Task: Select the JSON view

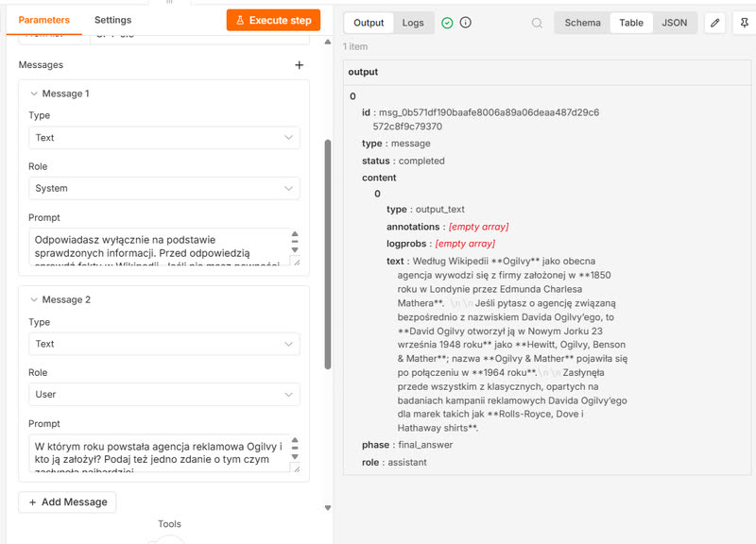Action: [x=674, y=23]
